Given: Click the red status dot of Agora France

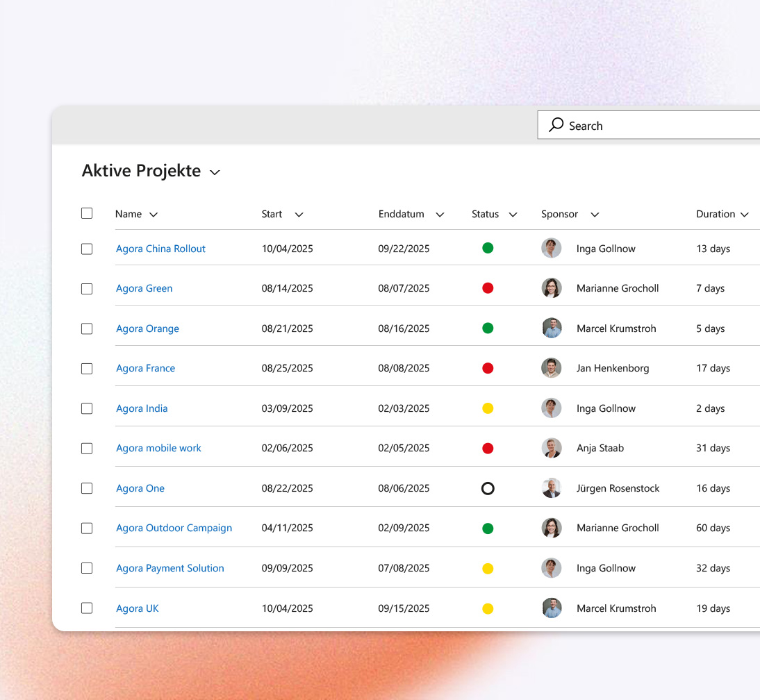Looking at the screenshot, I should (x=488, y=368).
